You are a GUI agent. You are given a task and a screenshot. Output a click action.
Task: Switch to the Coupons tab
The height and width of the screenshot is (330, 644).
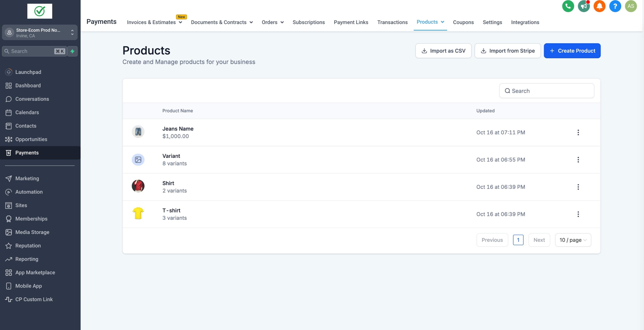click(x=463, y=22)
